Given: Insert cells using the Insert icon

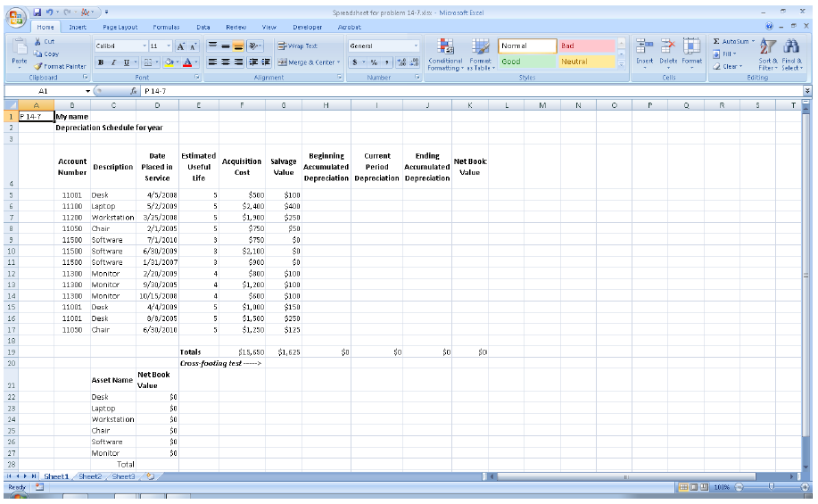Looking at the screenshot, I should pos(644,47).
